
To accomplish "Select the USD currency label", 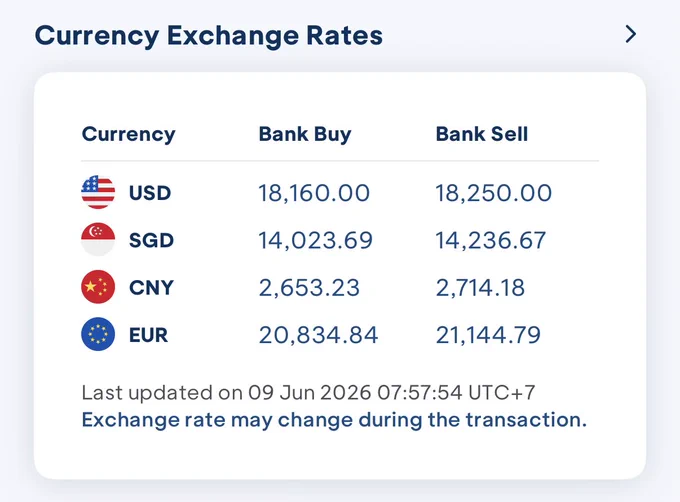I will (x=150, y=193).
